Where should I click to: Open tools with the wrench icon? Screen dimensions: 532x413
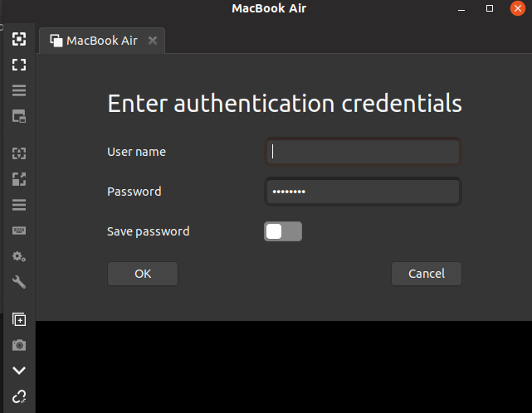click(19, 282)
